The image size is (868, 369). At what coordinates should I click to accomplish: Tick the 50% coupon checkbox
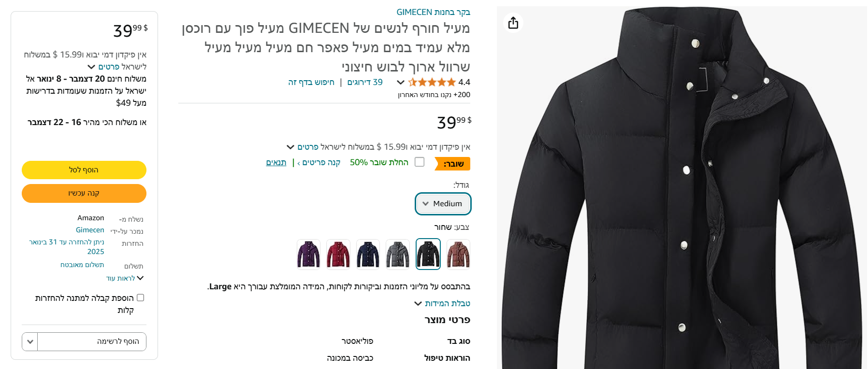click(420, 162)
